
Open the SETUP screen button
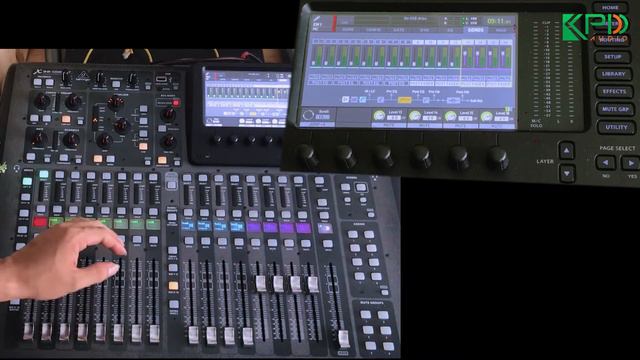point(613,57)
